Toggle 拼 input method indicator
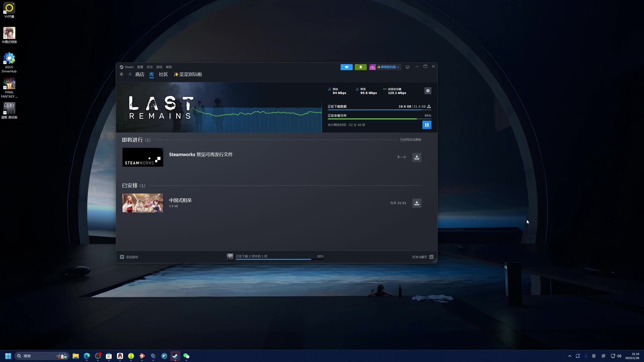The image size is (644, 362). (603, 356)
